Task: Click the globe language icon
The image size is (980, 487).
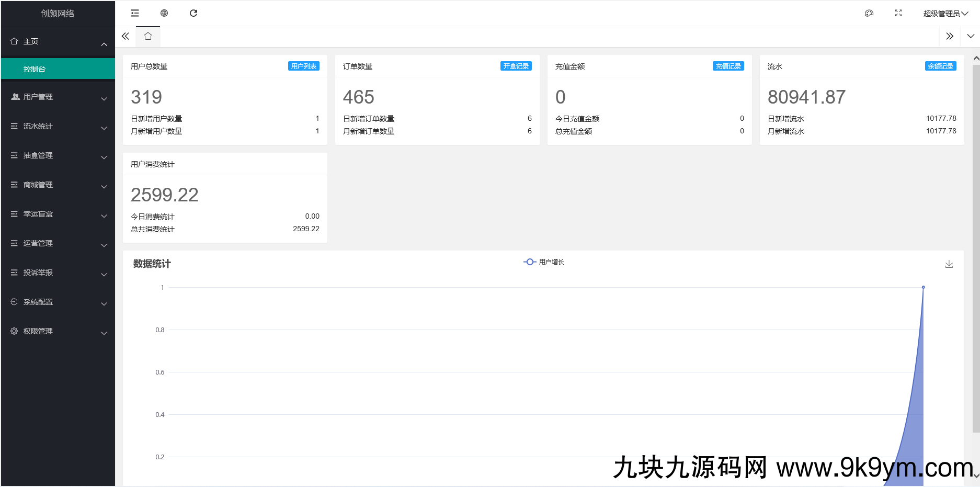Action: (x=164, y=13)
